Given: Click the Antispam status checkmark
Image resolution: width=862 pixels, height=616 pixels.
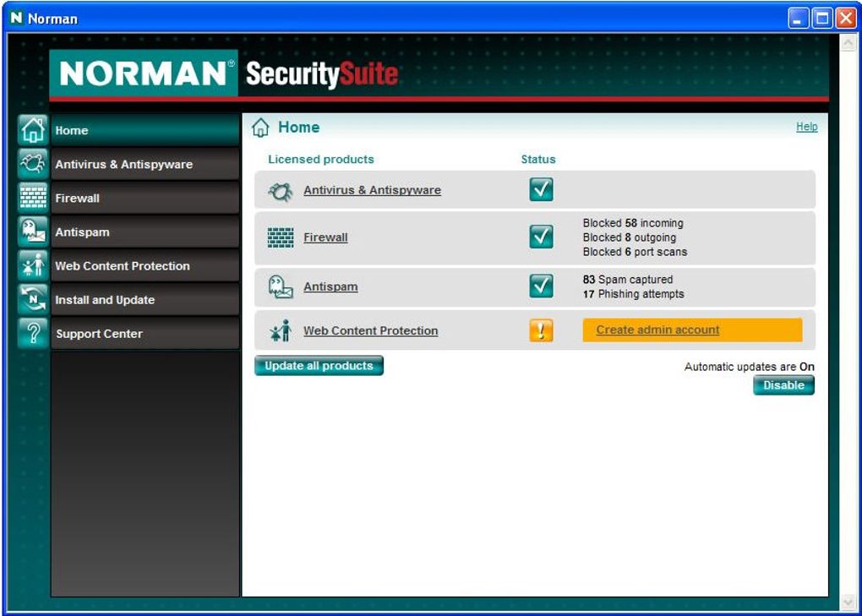Looking at the screenshot, I should (x=541, y=286).
